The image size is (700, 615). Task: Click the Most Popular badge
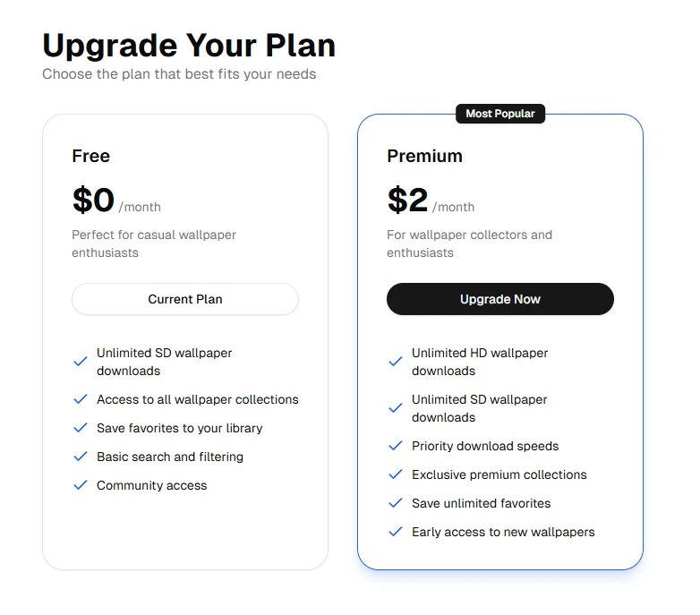tap(500, 114)
